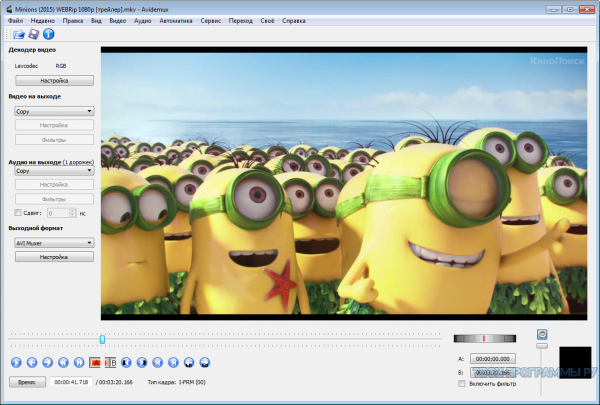Click the audio shift spinner arrows

(73, 213)
